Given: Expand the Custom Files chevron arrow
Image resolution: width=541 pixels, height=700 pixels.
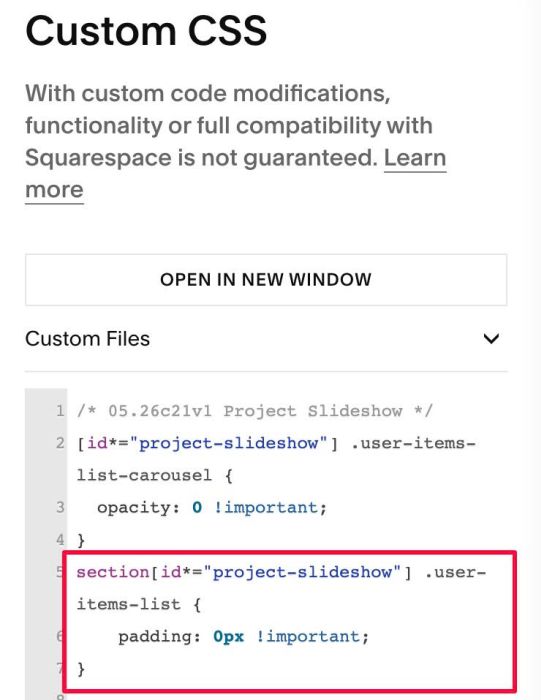Looking at the screenshot, I should (x=491, y=339).
